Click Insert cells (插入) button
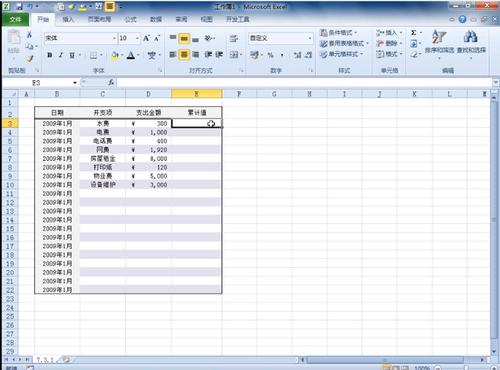Screen dimensions: 500x370 389,33
